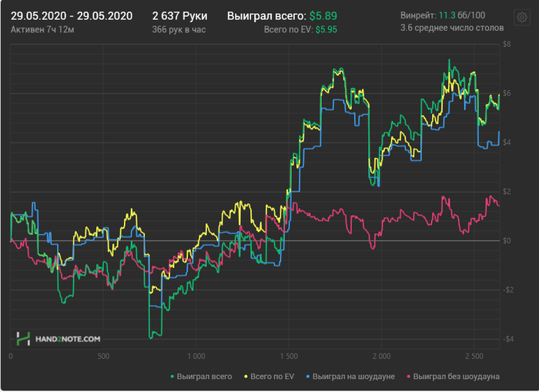Open the graph settings gear icon
539x392 pixels.
(522, 17)
